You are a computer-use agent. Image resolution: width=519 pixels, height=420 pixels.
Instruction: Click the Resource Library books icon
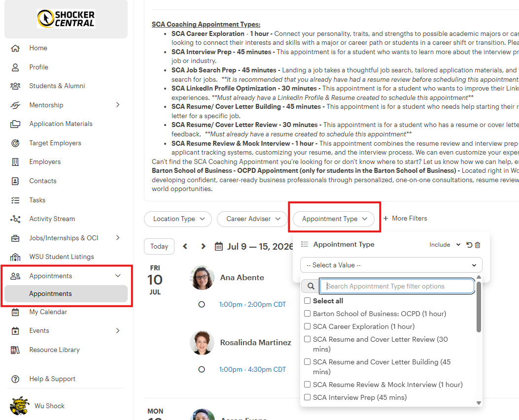point(15,350)
